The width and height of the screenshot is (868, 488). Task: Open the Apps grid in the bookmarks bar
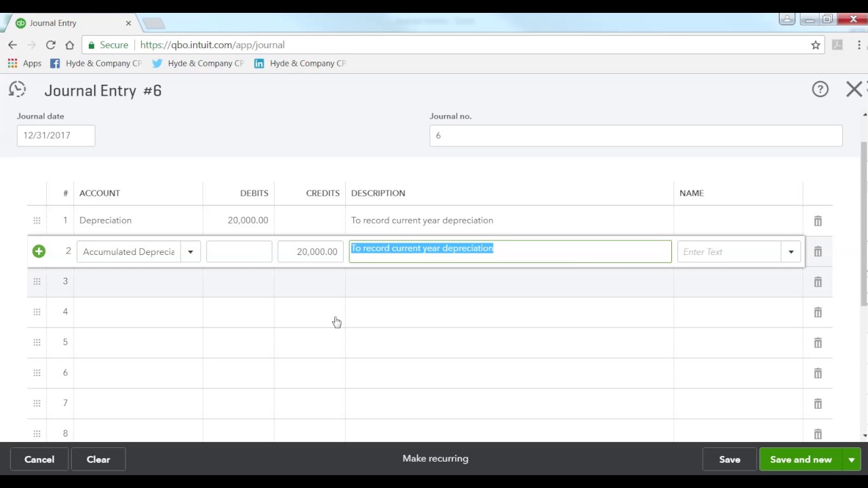point(12,63)
